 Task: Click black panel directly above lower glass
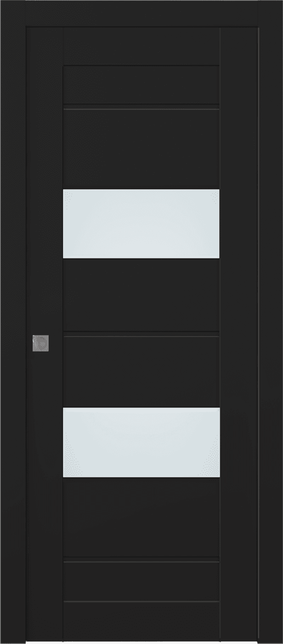coord(141,372)
